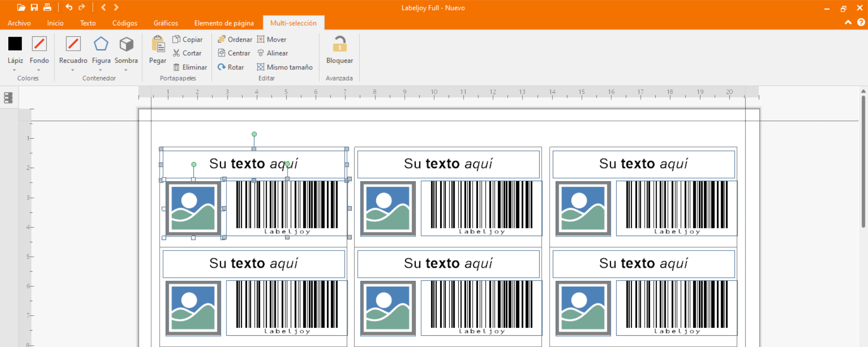Select the Figura pentagon shape icon
This screenshot has width=868, height=347.
[x=101, y=44]
